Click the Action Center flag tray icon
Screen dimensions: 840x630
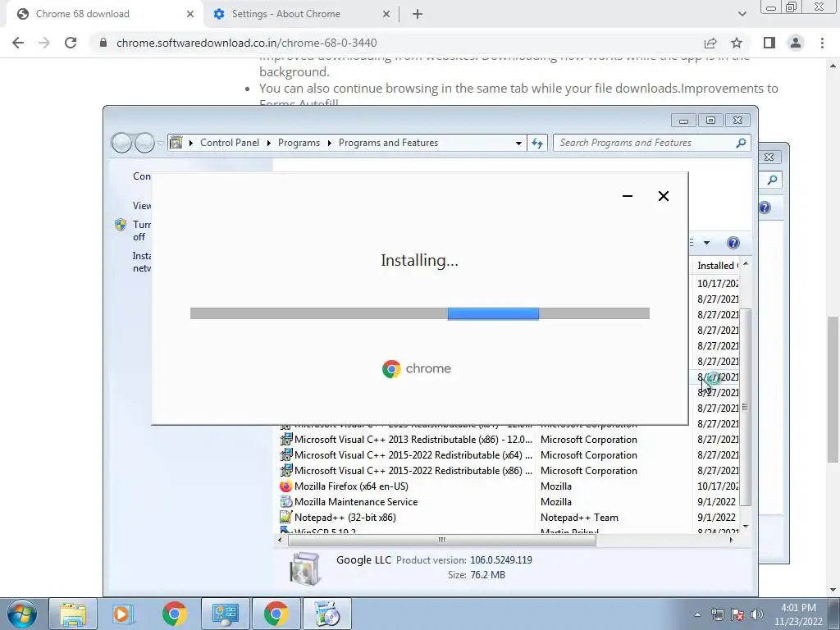(x=737, y=614)
